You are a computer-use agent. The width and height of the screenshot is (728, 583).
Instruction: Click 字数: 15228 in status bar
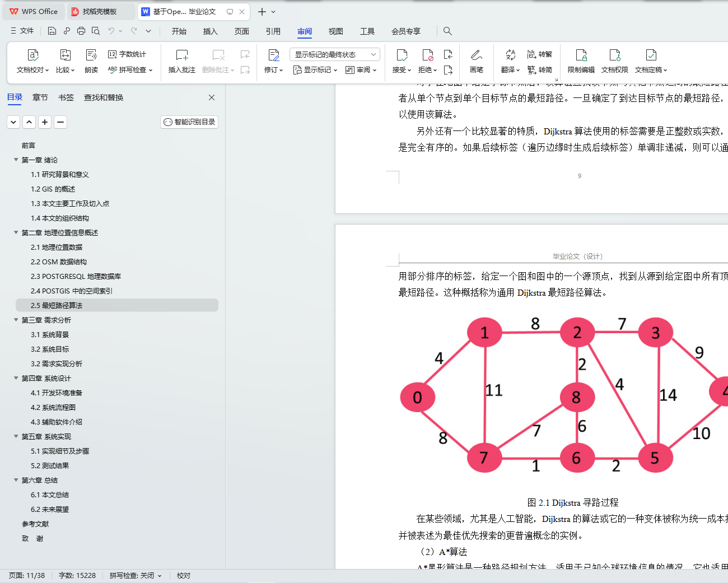[x=77, y=576]
